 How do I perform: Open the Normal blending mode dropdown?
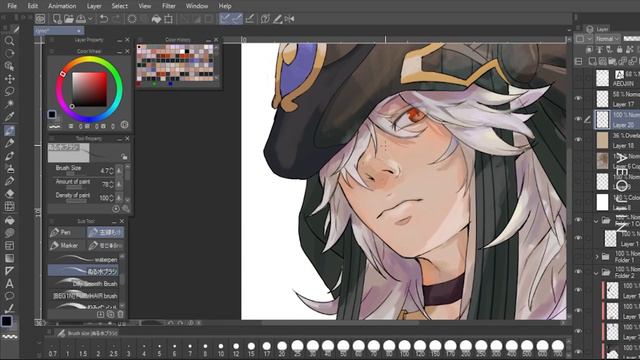click(x=607, y=39)
